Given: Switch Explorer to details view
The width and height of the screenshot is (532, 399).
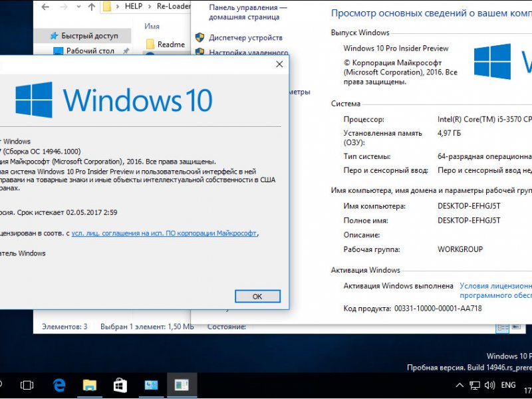Looking at the screenshot, I should 503,328.
